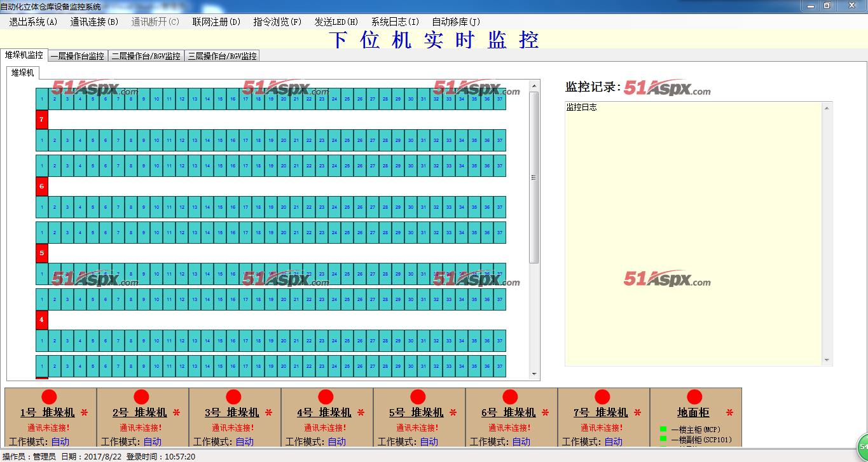This screenshot has width=868, height=462.
Task: Click inside the 监控日志 log text area
Action: [694, 234]
